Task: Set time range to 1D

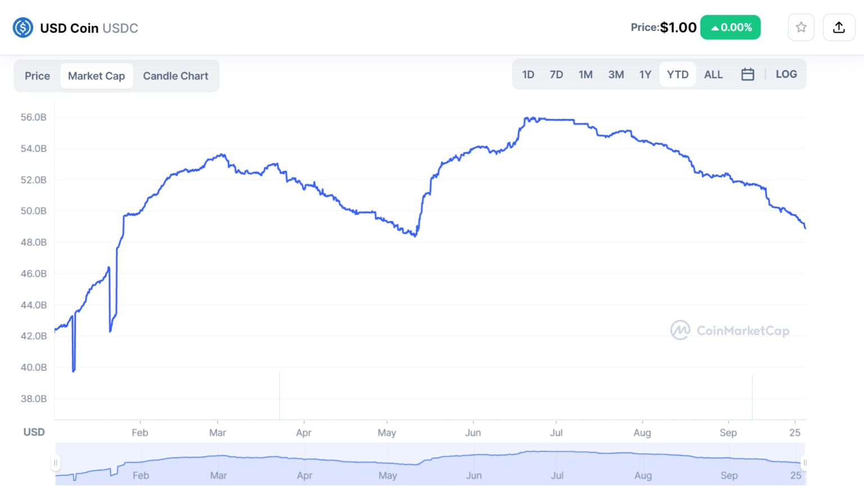Action: tap(528, 74)
